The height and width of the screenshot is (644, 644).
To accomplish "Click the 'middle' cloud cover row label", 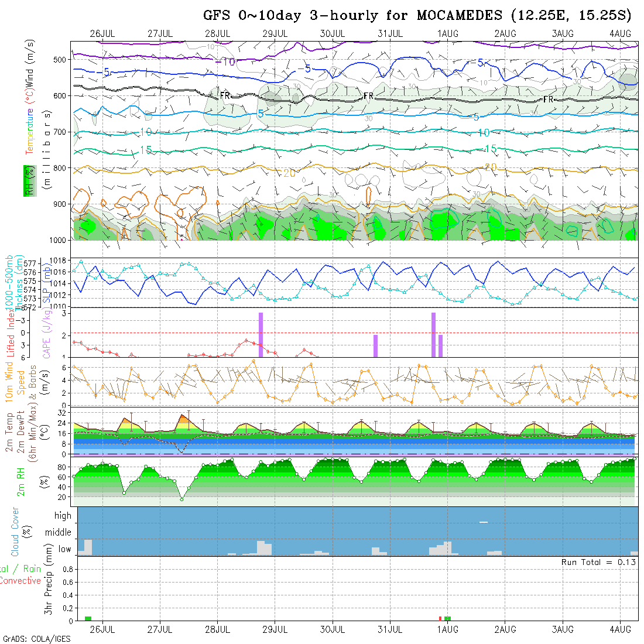I will pos(58,532).
